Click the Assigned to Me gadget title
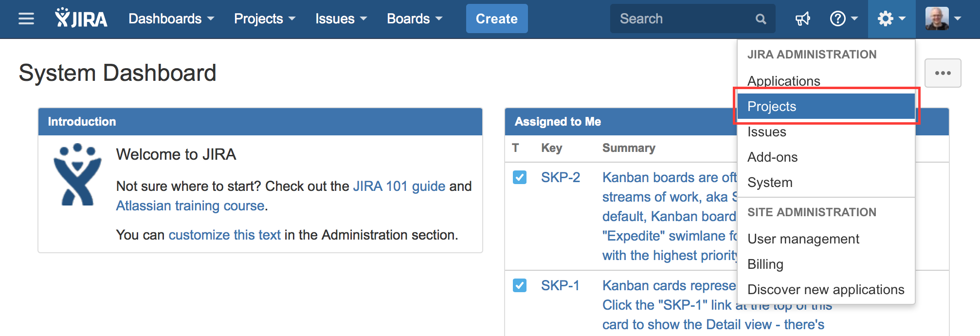This screenshot has width=980, height=336. click(558, 122)
